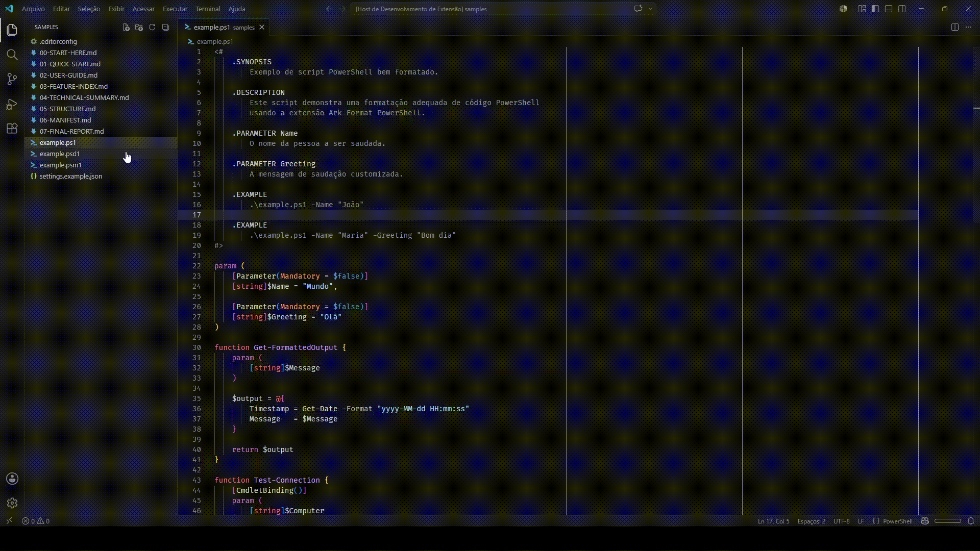
Task: Create a new file in SAMPLES explorer
Action: point(126,27)
